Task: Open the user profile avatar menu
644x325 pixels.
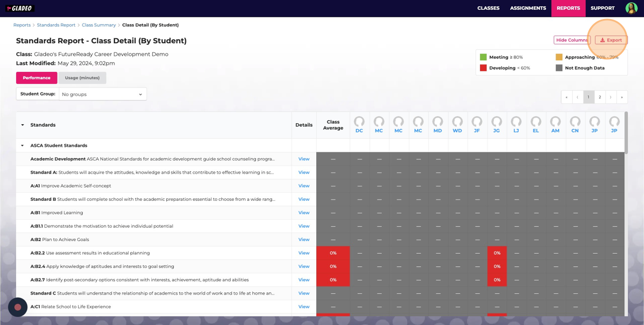Action: click(x=631, y=8)
